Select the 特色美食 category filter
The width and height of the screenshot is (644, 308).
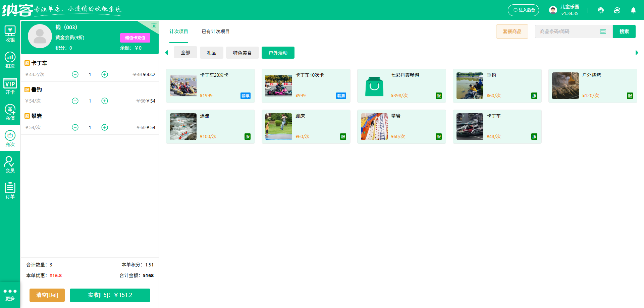(x=242, y=52)
